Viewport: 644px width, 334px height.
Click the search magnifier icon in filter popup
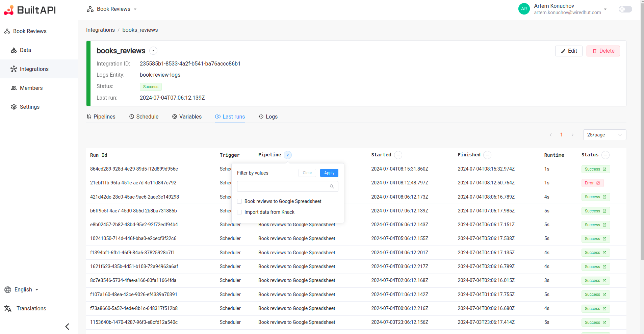click(332, 186)
